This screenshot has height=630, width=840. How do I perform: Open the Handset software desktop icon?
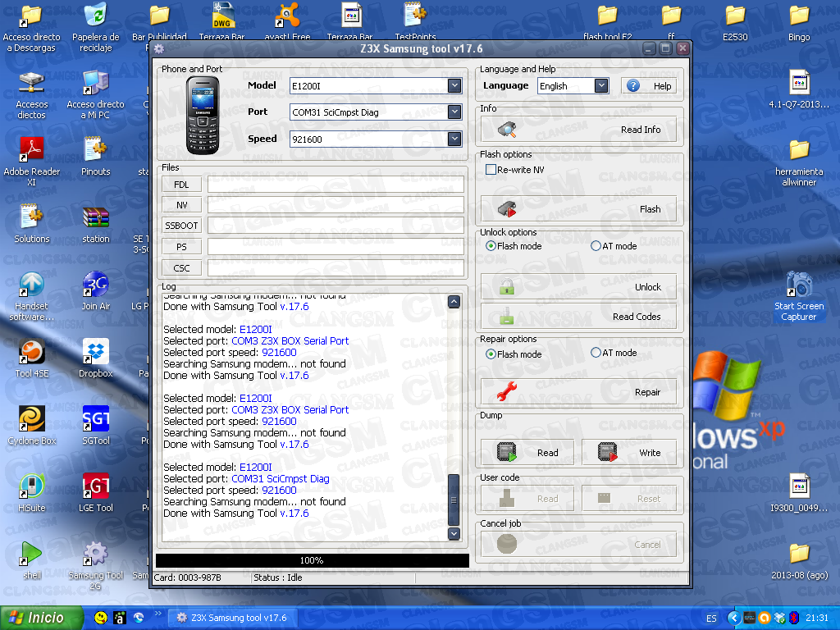pyautogui.click(x=32, y=295)
